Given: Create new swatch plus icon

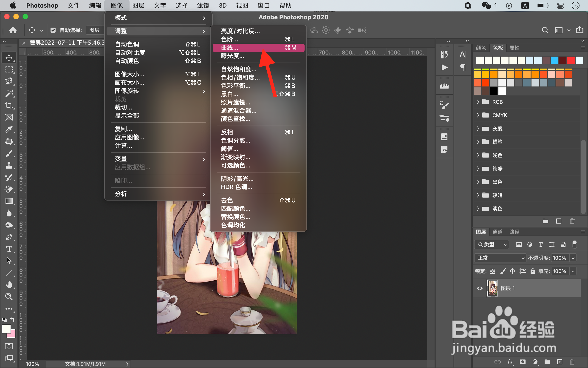Looking at the screenshot, I should pyautogui.click(x=559, y=221).
